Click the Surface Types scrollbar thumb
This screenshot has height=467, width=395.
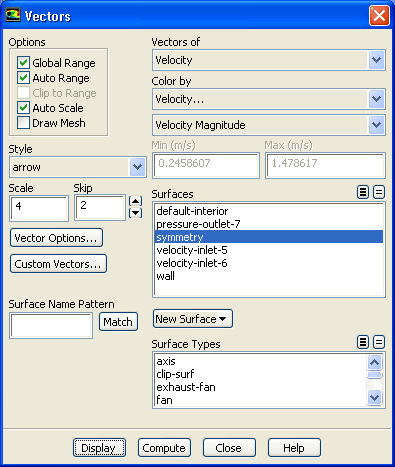(375, 375)
